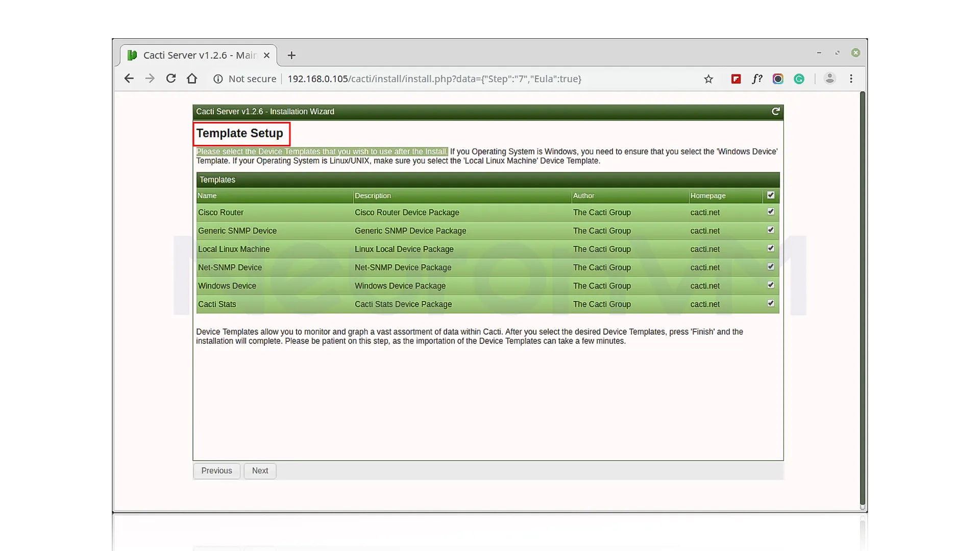
Task: Select the 'Windows Device' name cell
Action: point(227,286)
